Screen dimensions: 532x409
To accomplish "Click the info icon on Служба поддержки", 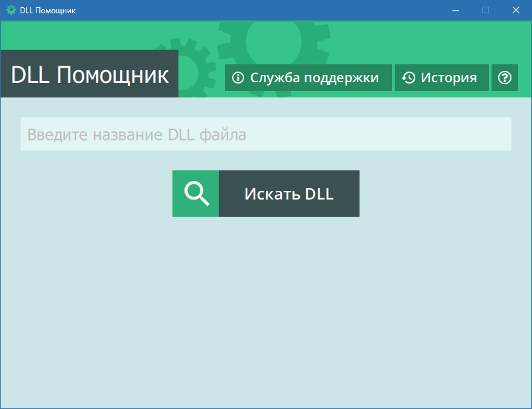I will 238,78.
